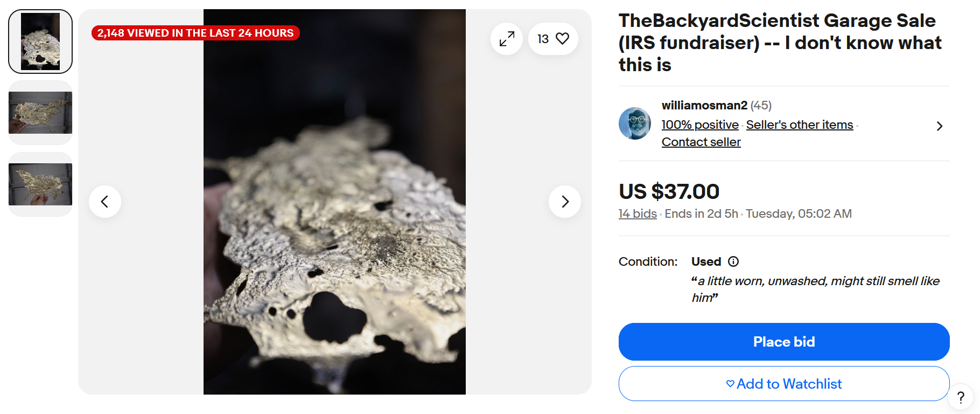Click the heart icon with 13 watchers

(x=554, y=39)
